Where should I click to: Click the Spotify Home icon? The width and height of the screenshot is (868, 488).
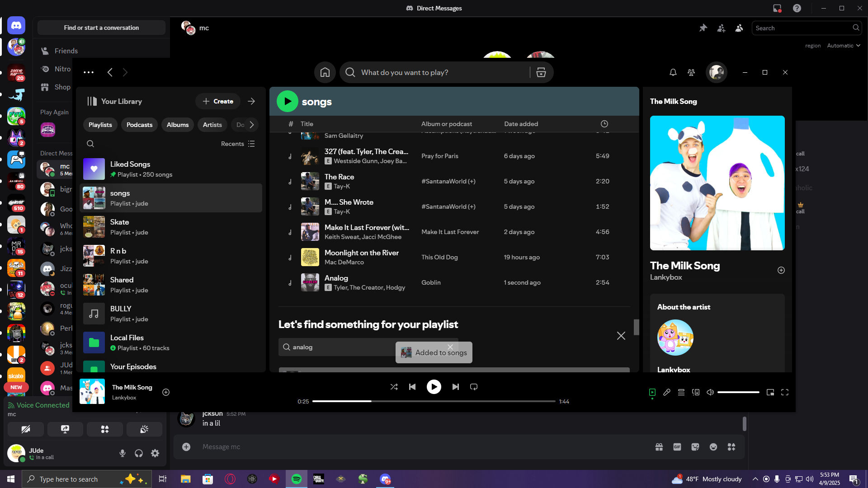tap(325, 72)
